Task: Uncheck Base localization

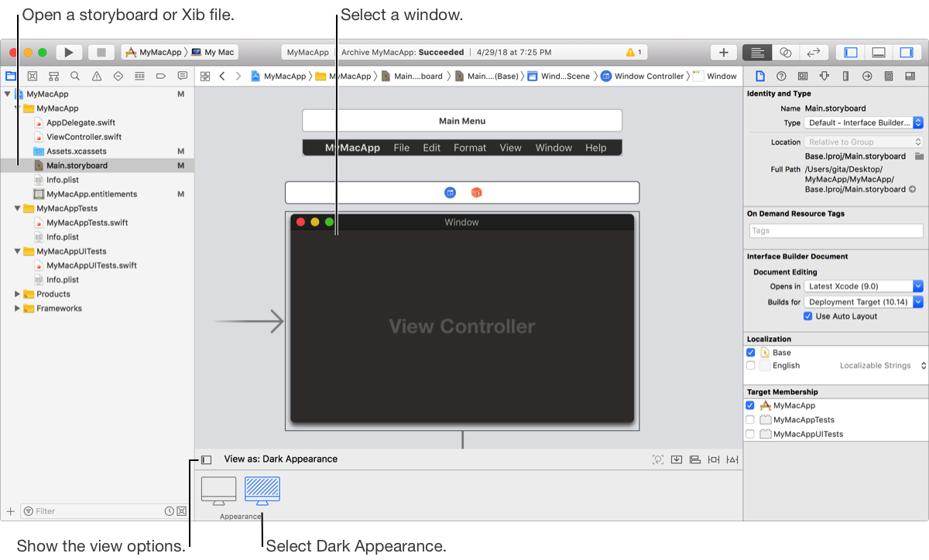Action: tap(750, 353)
